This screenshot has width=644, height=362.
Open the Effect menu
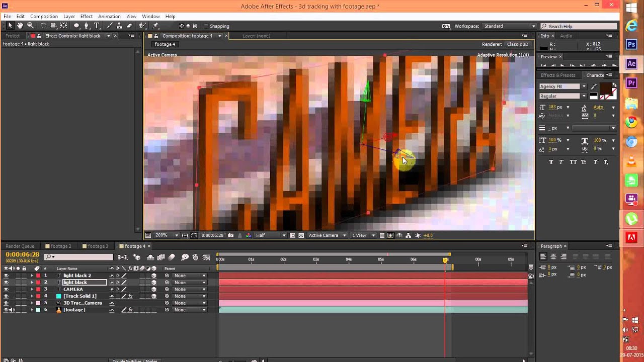tap(87, 17)
